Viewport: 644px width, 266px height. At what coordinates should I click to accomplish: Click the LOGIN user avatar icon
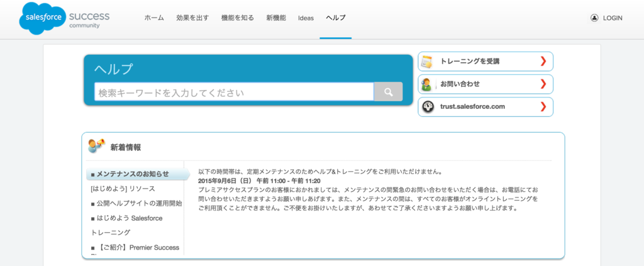(x=594, y=18)
